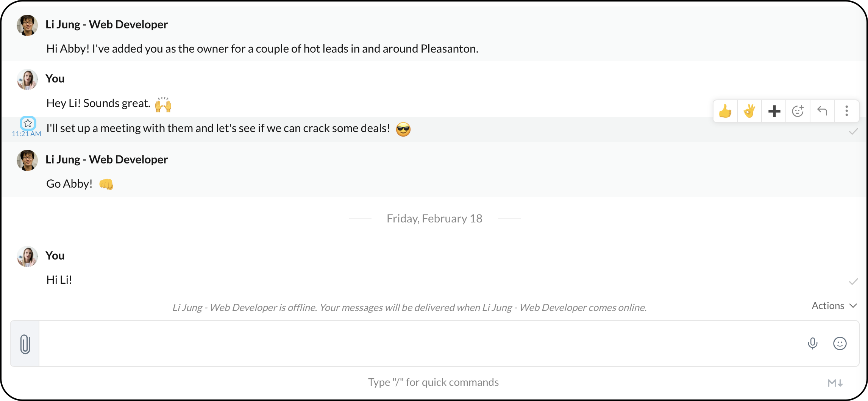Expand the Actions dropdown
Viewport: 868px width, 401px height.
834,306
